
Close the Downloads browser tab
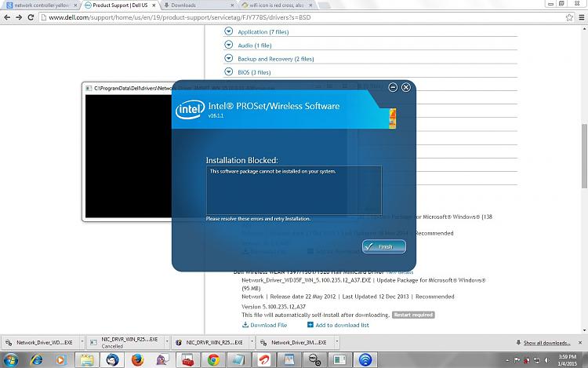[x=232, y=5]
